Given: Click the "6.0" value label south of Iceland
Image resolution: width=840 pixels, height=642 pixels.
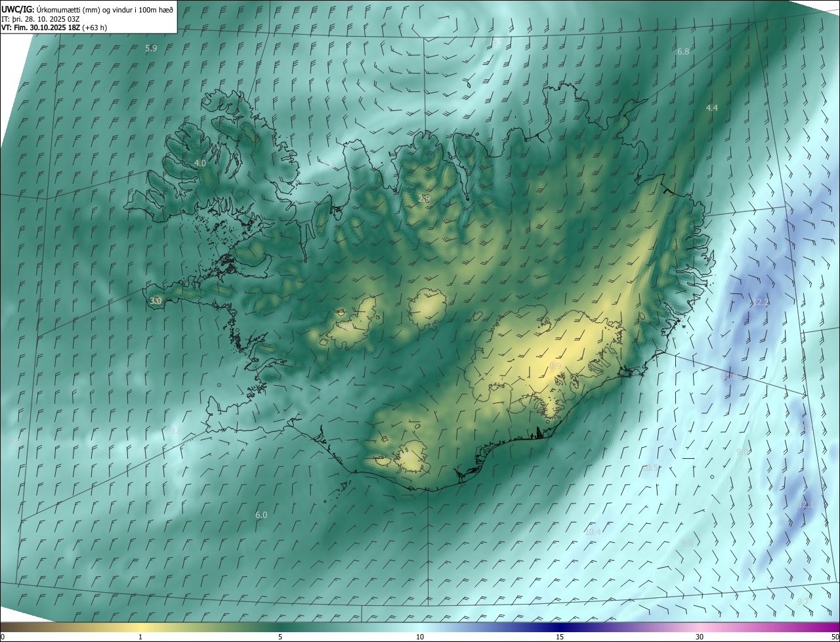Looking at the screenshot, I should click(x=261, y=515).
